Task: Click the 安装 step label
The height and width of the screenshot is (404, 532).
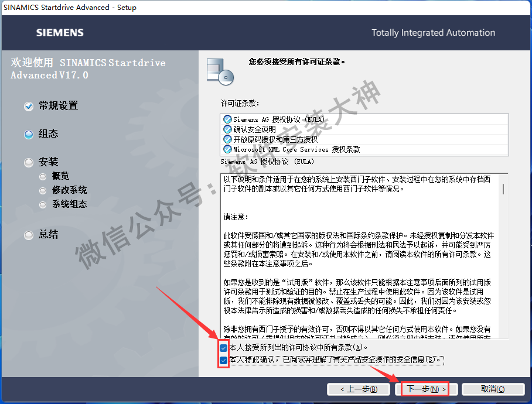Action: tap(48, 162)
